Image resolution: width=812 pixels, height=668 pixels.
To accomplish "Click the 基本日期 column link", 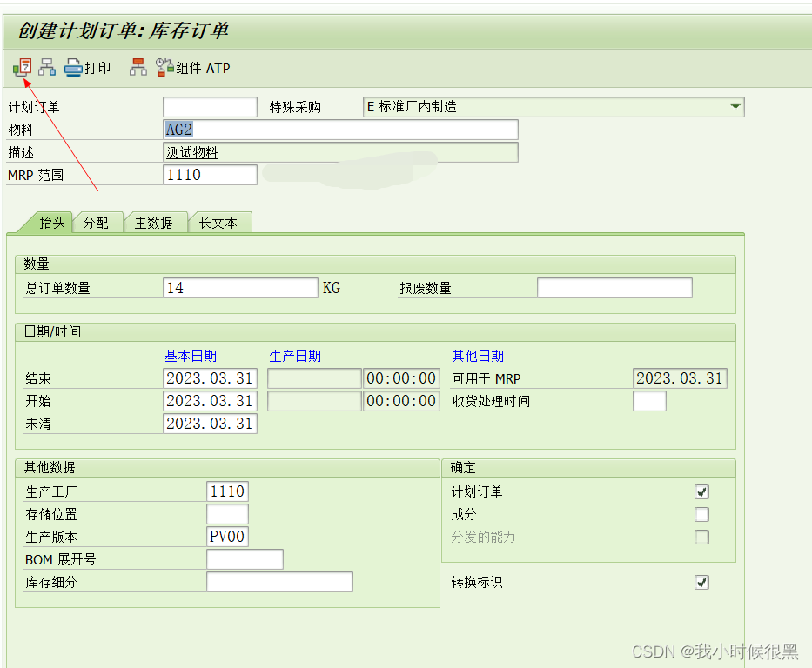I will (191, 355).
